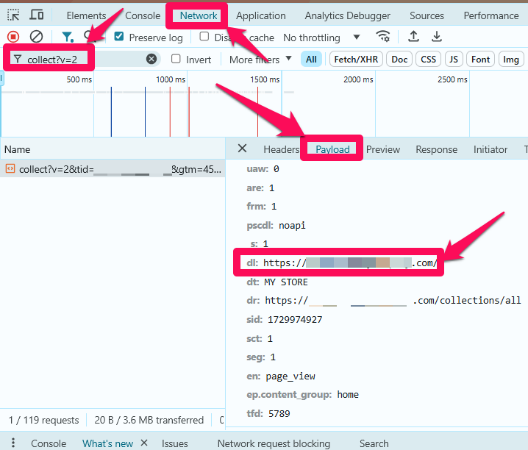Open the drawer three-dot menu
This screenshot has height=450, width=528.
click(x=13, y=442)
